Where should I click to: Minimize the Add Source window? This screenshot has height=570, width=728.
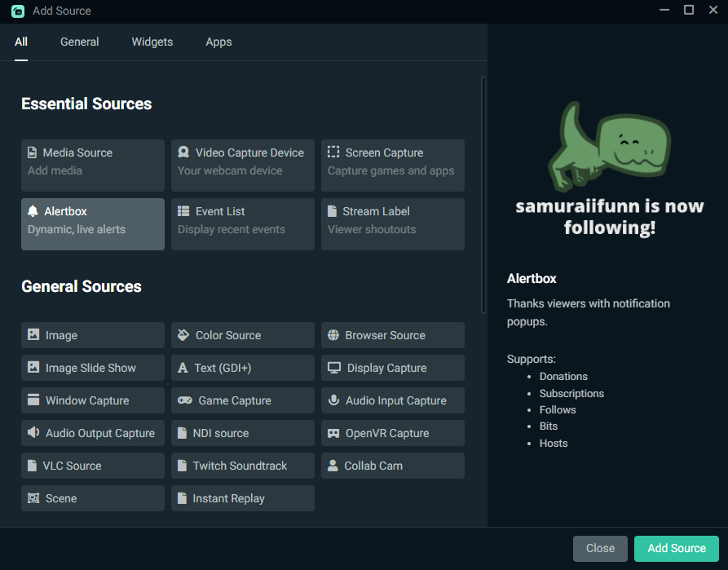click(664, 10)
